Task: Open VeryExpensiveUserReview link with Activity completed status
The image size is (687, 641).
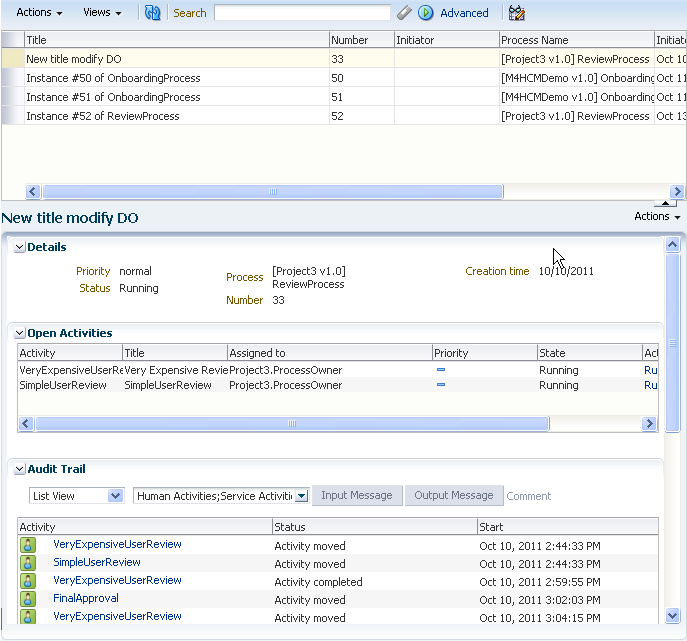Action: point(117,580)
